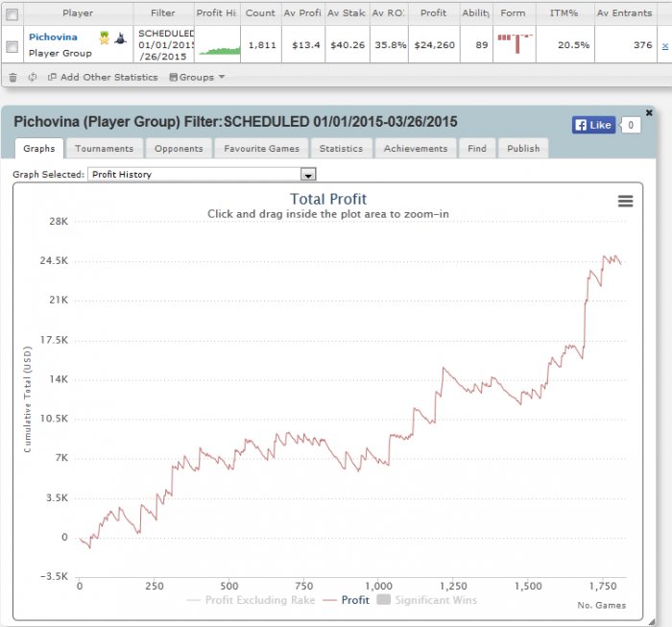The image size is (672, 627).
Task: Click the Total Profit chart title
Action: tap(328, 199)
